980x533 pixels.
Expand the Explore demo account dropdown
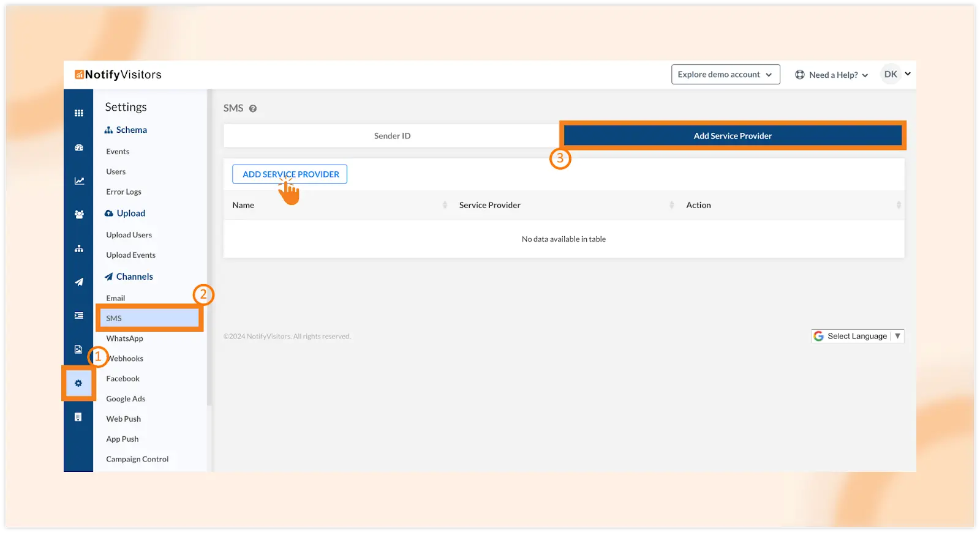point(725,75)
